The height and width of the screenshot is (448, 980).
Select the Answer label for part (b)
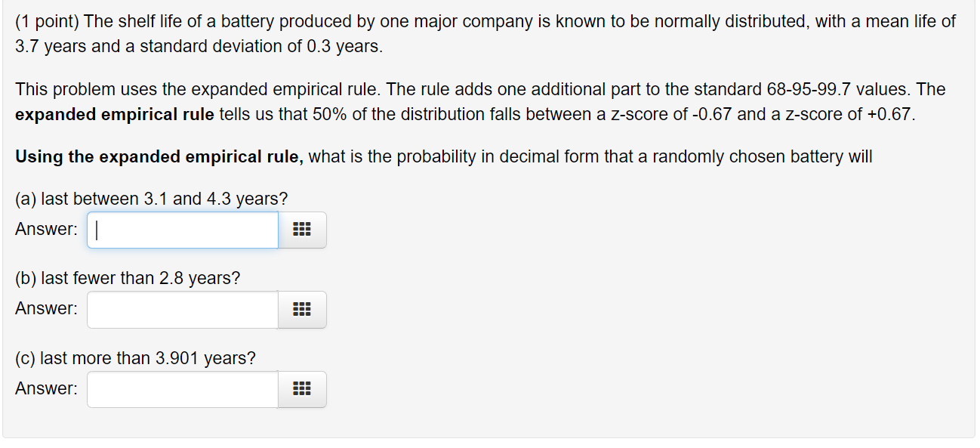[45, 309]
